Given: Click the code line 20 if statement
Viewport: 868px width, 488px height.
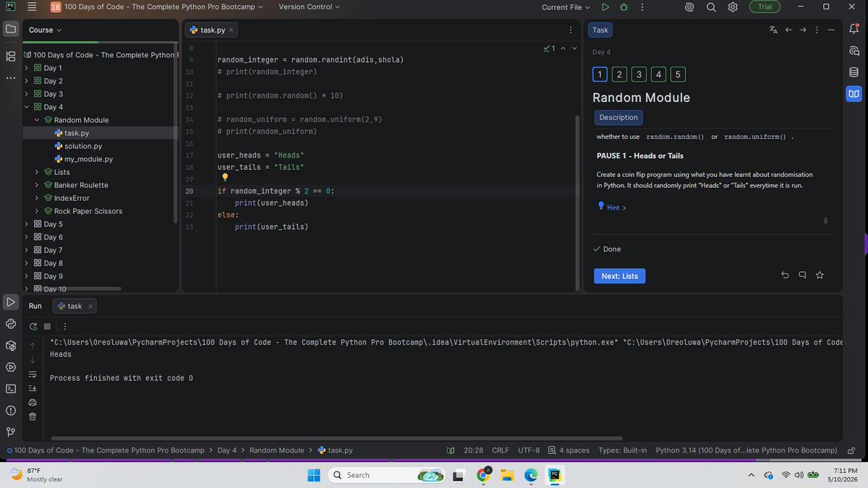Looking at the screenshot, I should coord(276,191).
